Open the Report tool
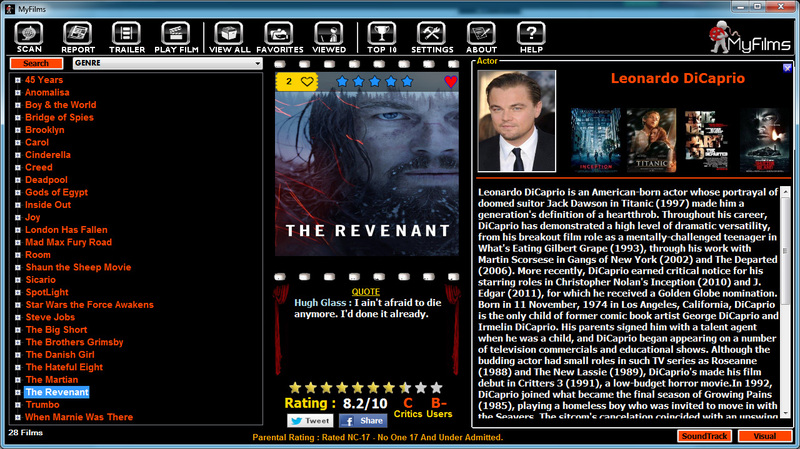 (x=78, y=37)
